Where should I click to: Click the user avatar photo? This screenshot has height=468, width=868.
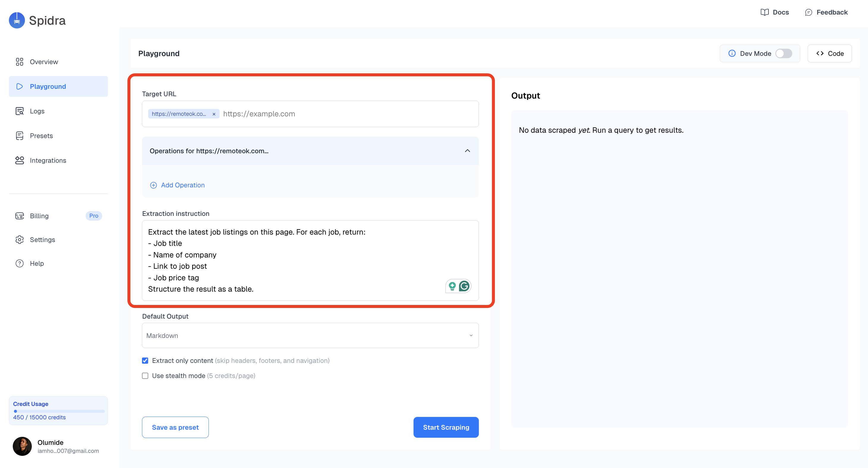22,446
